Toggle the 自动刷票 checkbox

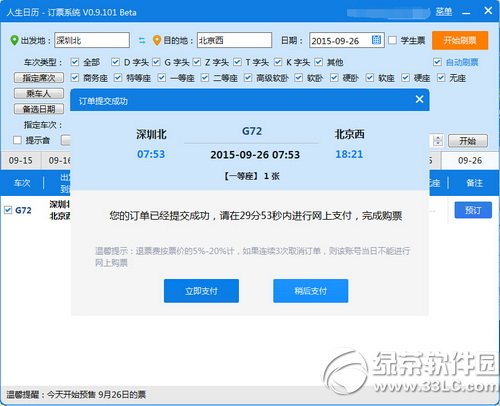[437, 62]
